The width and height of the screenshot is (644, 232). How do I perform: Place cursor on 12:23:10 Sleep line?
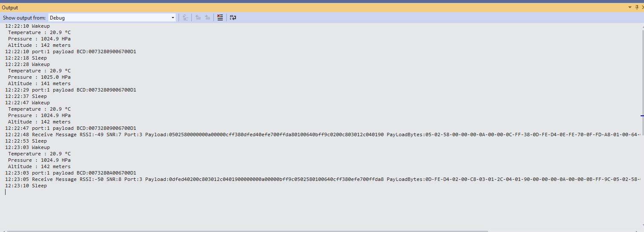click(x=26, y=186)
